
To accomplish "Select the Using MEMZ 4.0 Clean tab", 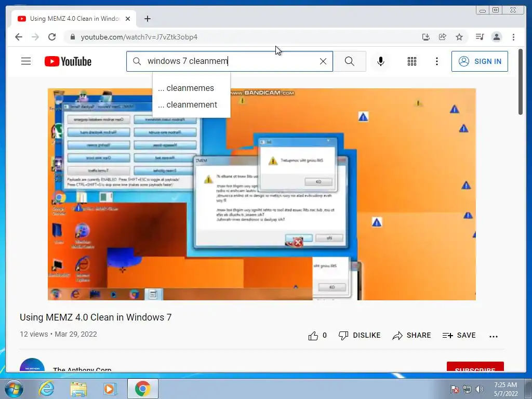I will [x=74, y=19].
